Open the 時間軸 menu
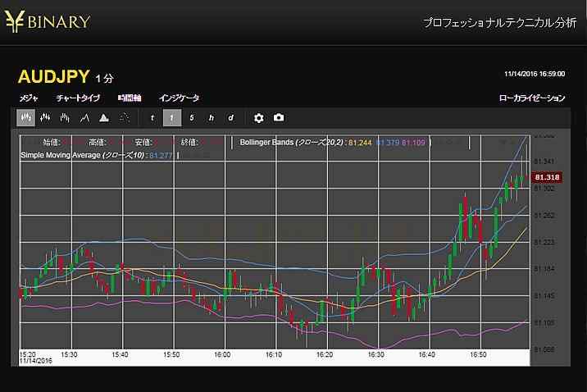This screenshot has width=587, height=392. pyautogui.click(x=130, y=98)
